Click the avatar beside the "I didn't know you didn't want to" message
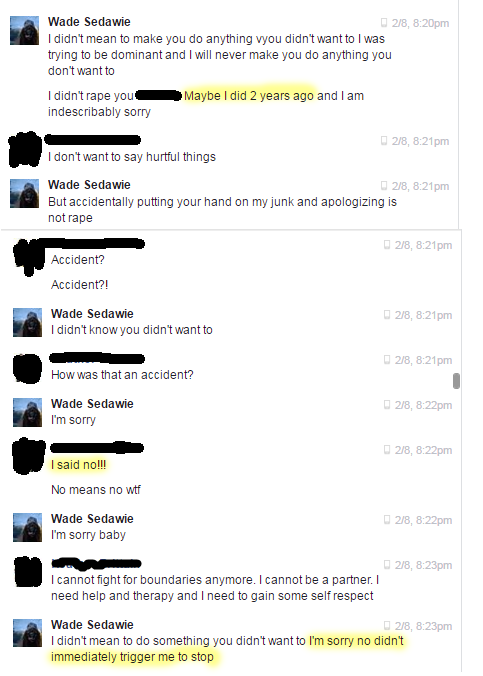This screenshot has width=483, height=676. click(x=28, y=322)
